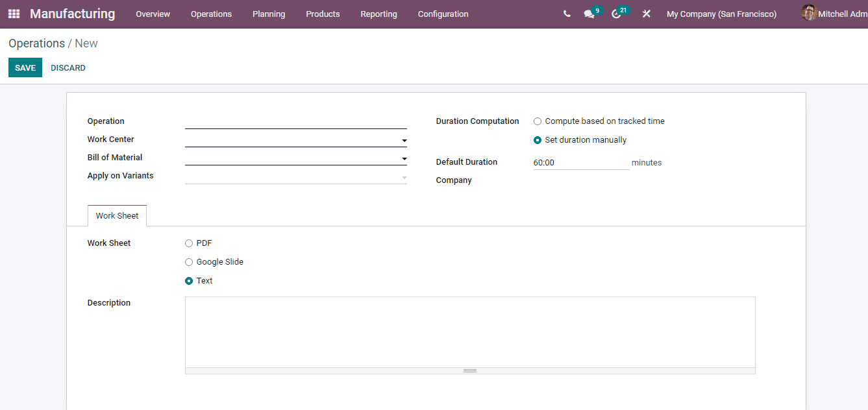Select the PDF worksheet option

point(189,243)
